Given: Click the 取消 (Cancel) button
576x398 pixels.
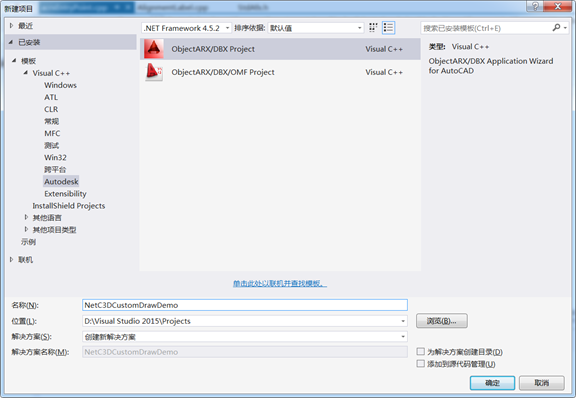Looking at the screenshot, I should click(x=541, y=383).
